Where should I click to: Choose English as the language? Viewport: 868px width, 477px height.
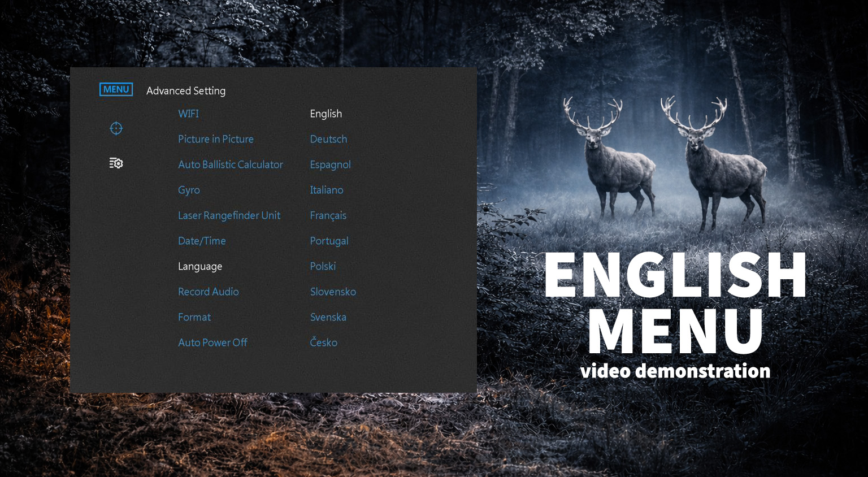pyautogui.click(x=325, y=114)
